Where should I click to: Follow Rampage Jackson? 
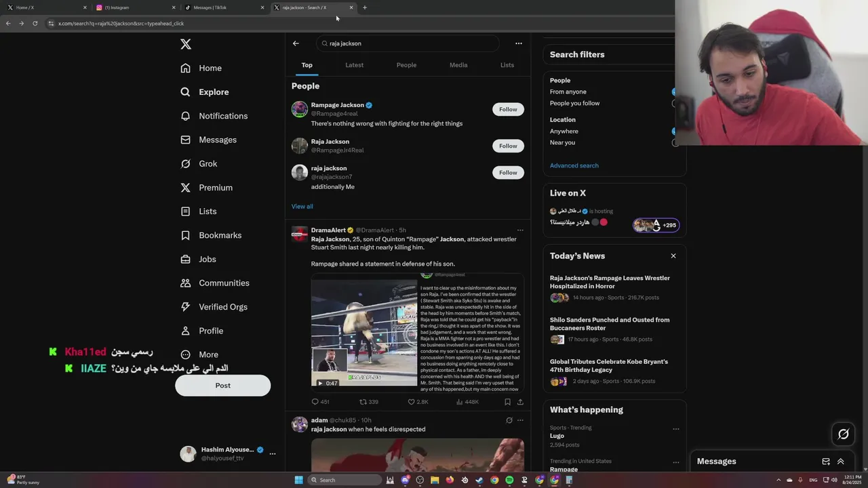point(508,109)
